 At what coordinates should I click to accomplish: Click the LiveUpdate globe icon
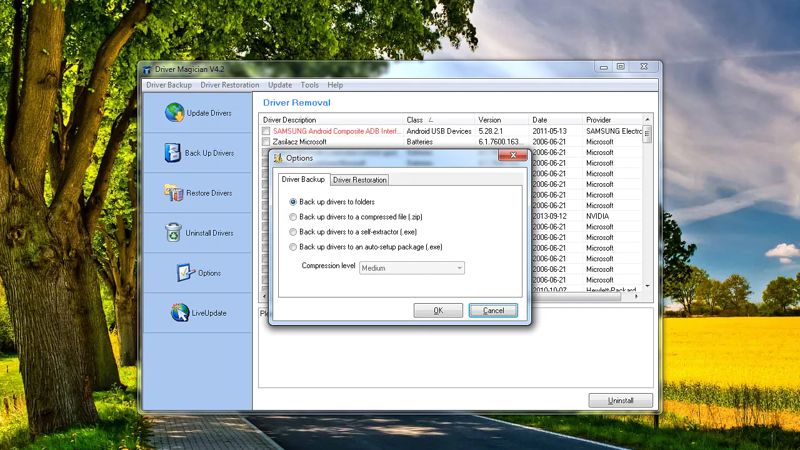[x=180, y=313]
